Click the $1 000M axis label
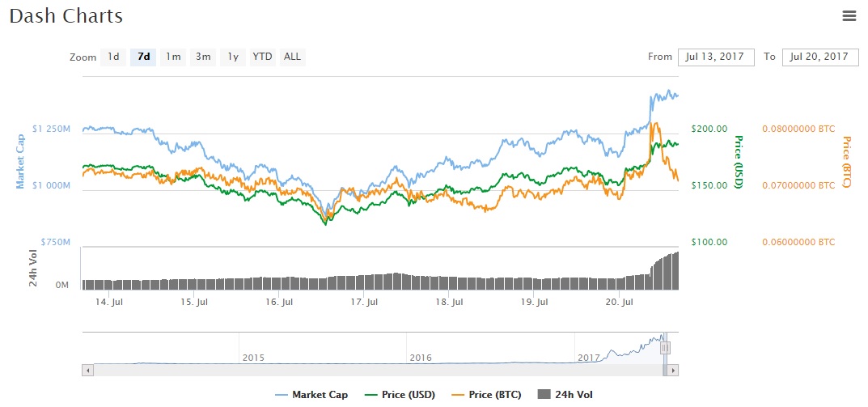The width and height of the screenshot is (868, 407). pyautogui.click(x=51, y=185)
